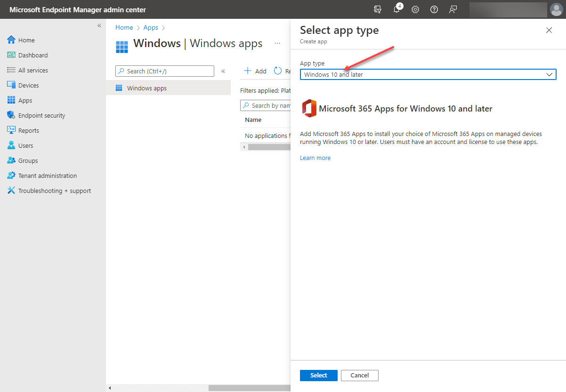566x392 pixels.
Task: Click the Microsoft 365 Apps Office icon
Action: coord(309,108)
